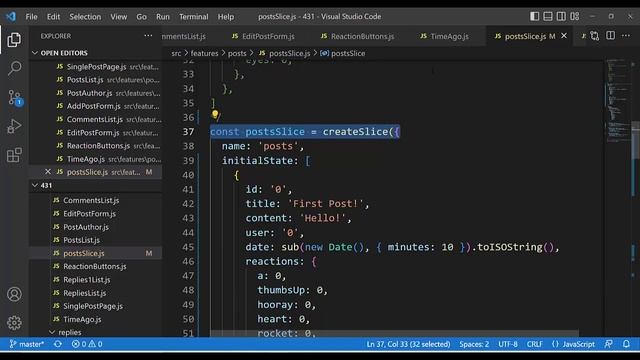This screenshot has width=640, height=360.
Task: Close postsSlice.js in open editors list
Action: point(48,172)
